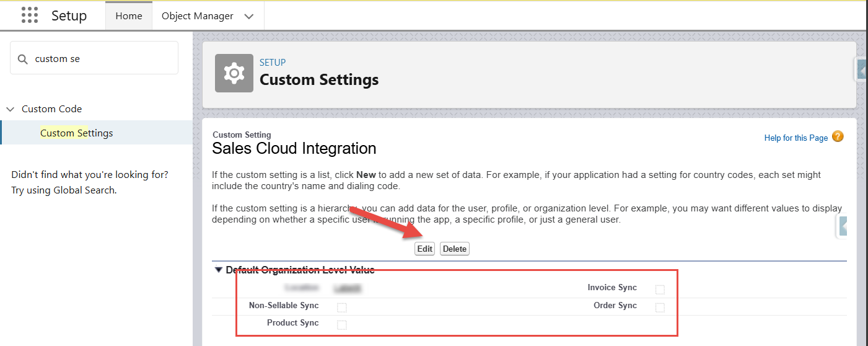Click the Quick Find search field

[94, 59]
